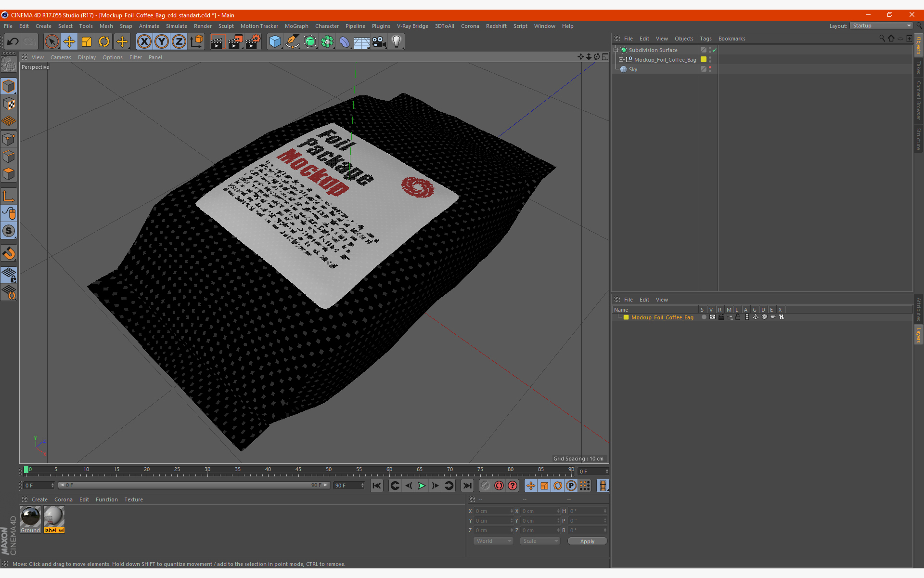Activate the Rotate tool
Viewport: 924px width, 578px height.
(104, 42)
